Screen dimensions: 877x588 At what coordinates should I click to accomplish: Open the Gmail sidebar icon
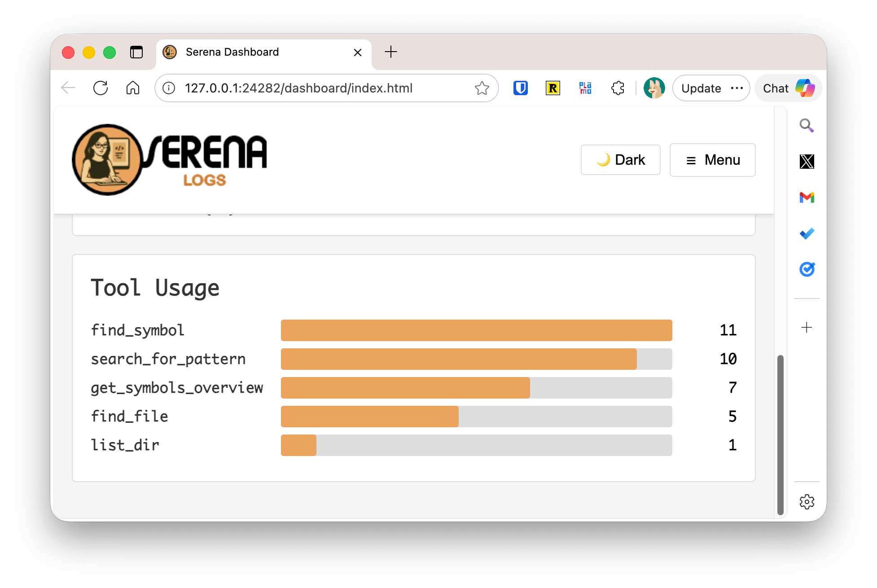coord(807,197)
